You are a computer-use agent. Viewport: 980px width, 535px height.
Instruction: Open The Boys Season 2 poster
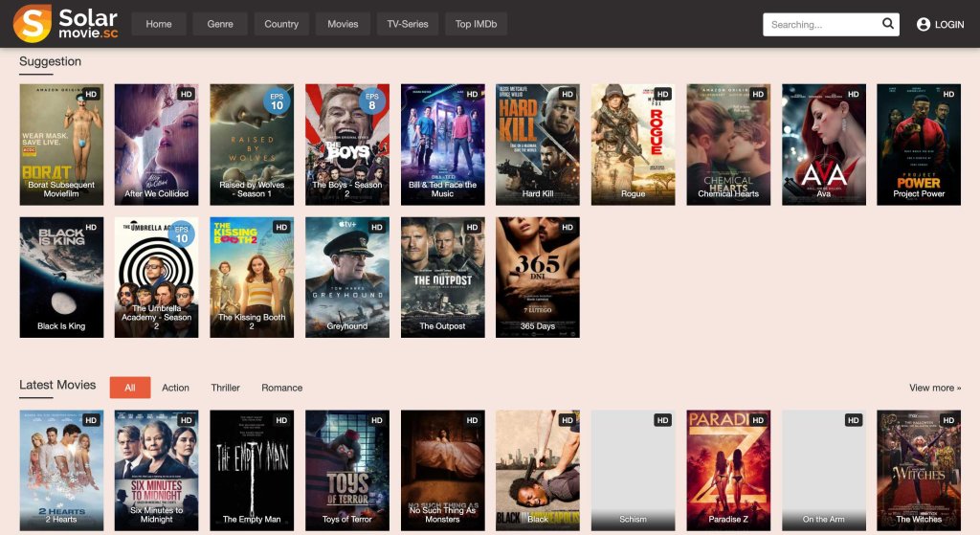(346, 145)
